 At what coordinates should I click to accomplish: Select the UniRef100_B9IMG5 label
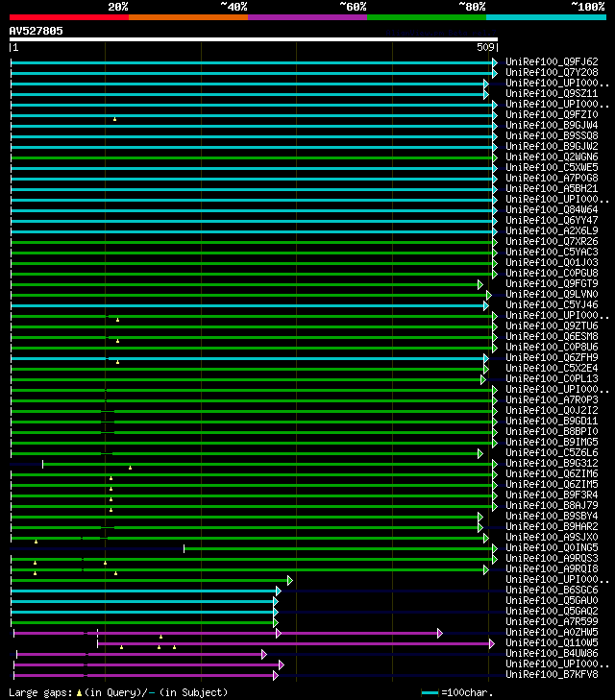pos(552,442)
